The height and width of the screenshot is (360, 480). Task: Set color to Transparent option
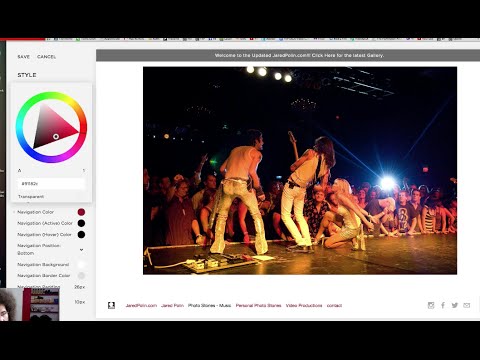(x=31, y=197)
